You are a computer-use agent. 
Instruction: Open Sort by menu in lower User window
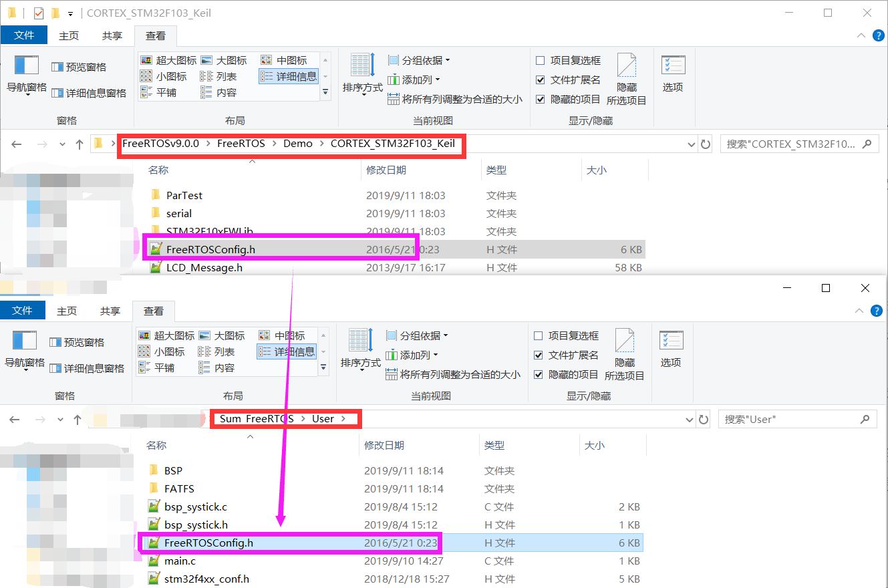pyautogui.click(x=361, y=349)
